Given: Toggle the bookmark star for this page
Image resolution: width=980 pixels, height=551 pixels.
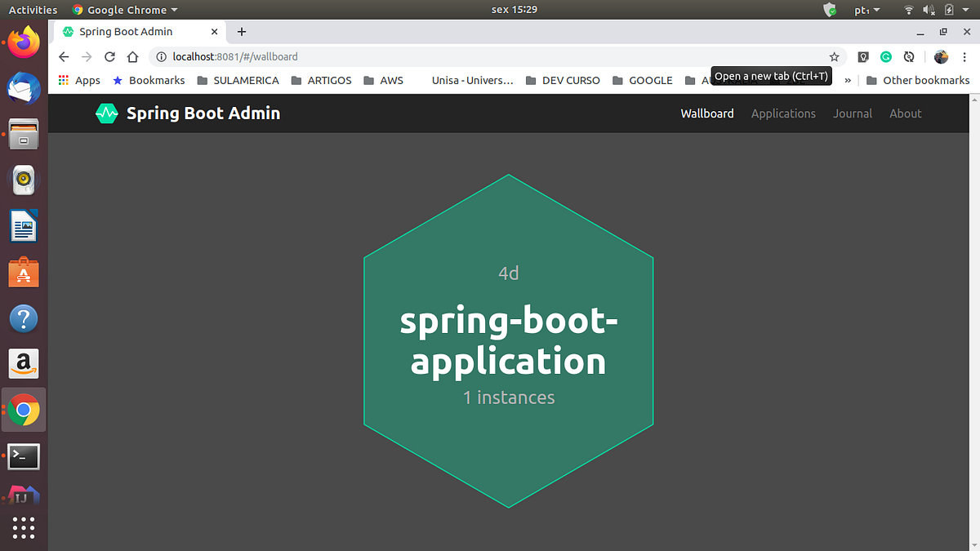Looking at the screenshot, I should click(834, 56).
